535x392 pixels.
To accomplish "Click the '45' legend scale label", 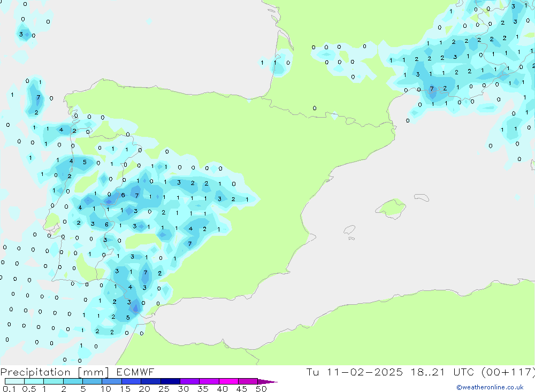I will click(242, 389).
